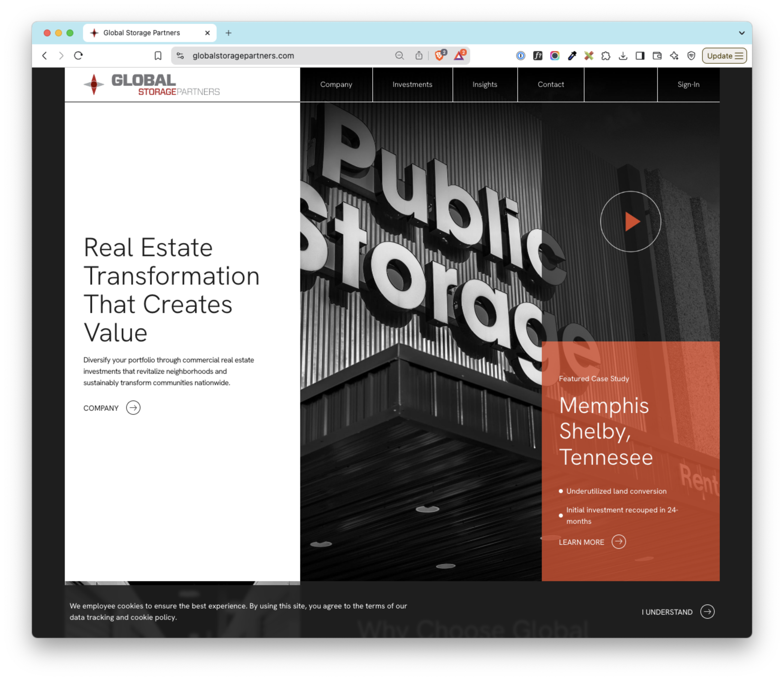Bookmark this page

(x=158, y=56)
